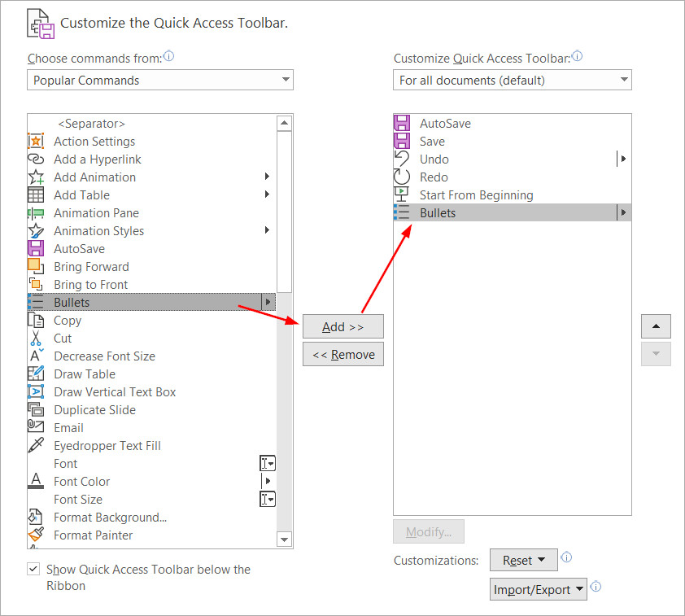Uncheck Show Quick Access Toolbar below the Ribbon
Screen dimensions: 685x616
pos(33,569)
